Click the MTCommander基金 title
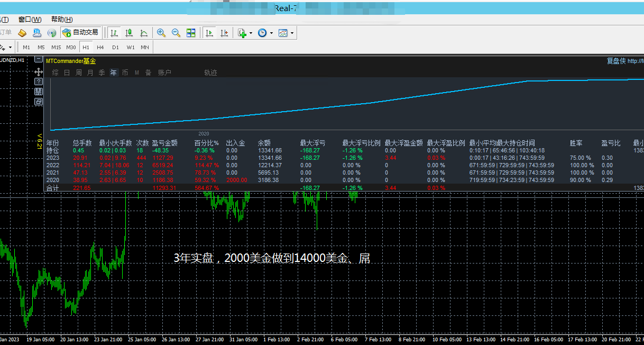This screenshot has width=644, height=345. tap(71, 61)
